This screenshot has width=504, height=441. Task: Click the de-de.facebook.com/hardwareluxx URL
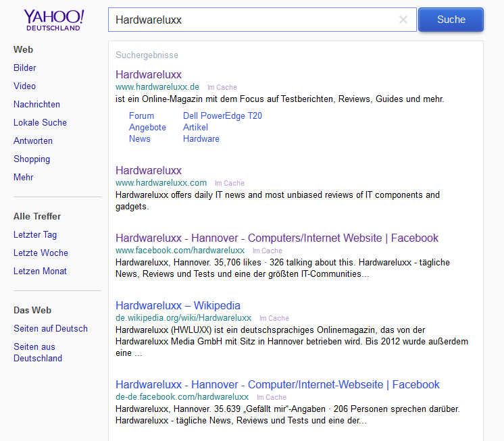click(x=182, y=397)
